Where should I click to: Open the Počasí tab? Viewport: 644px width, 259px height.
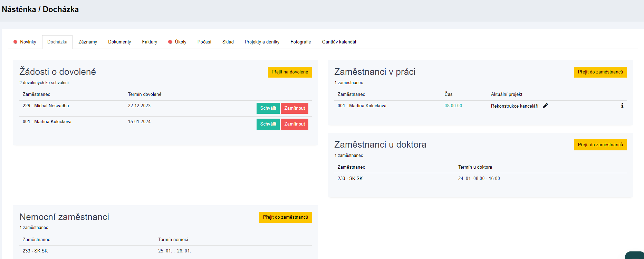(x=204, y=42)
